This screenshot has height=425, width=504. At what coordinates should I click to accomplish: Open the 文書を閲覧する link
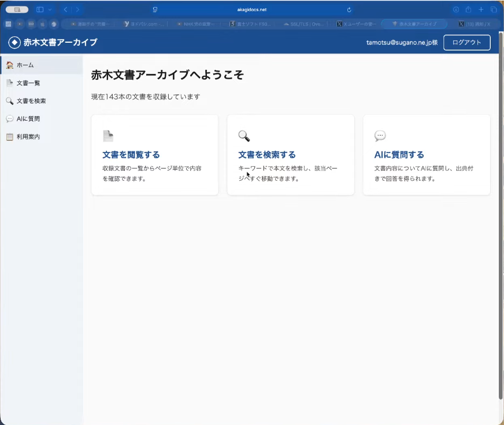pyautogui.click(x=131, y=155)
